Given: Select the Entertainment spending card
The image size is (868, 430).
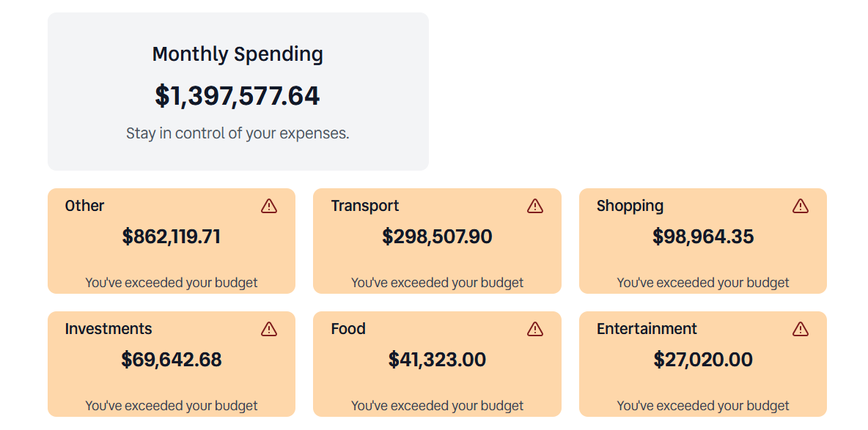Looking at the screenshot, I should coord(702,364).
